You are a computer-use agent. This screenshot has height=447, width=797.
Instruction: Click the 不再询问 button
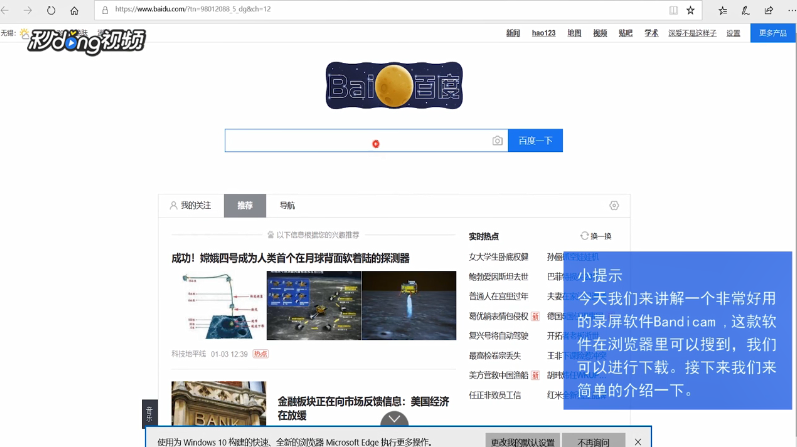[593, 442]
